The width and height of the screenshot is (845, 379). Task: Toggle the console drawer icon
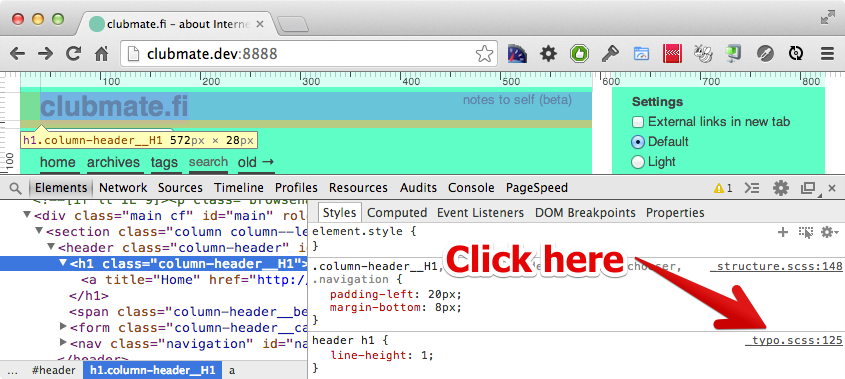(752, 188)
